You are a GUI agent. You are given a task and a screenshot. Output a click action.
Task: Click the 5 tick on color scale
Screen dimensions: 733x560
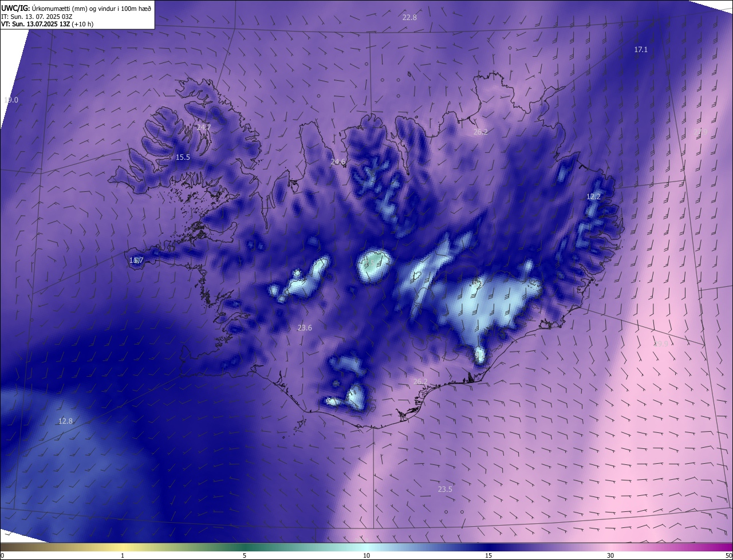(x=245, y=555)
